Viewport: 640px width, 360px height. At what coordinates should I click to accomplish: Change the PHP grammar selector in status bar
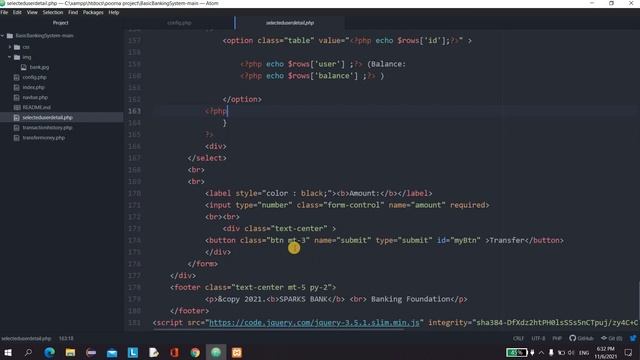(557, 339)
